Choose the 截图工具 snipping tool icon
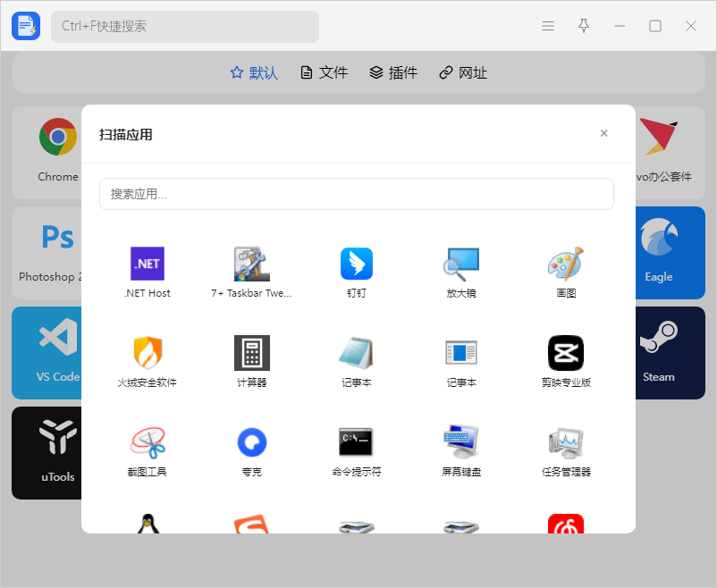This screenshot has width=717, height=588. (148, 442)
